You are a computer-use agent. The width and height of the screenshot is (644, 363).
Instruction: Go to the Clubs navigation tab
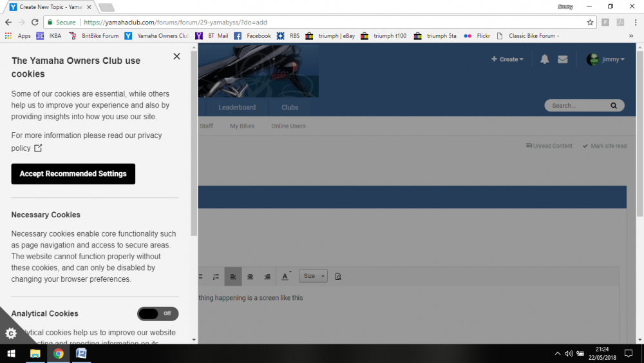point(290,107)
